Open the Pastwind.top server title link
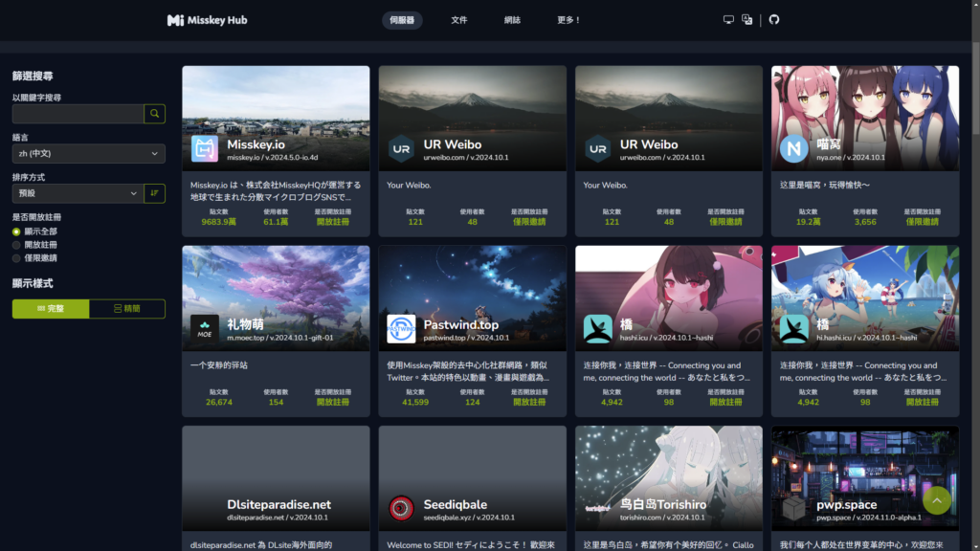 [460, 325]
